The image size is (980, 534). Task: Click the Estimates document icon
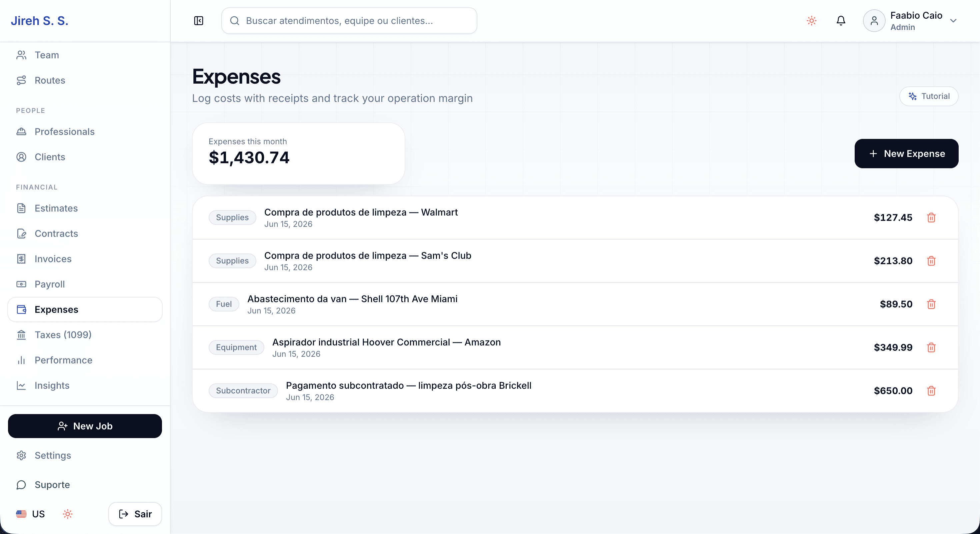(x=21, y=208)
